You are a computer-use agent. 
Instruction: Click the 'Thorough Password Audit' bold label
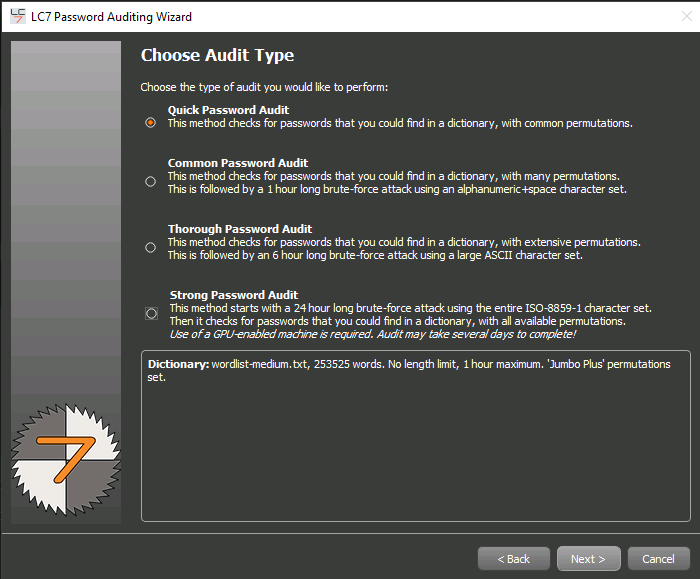(x=239, y=229)
